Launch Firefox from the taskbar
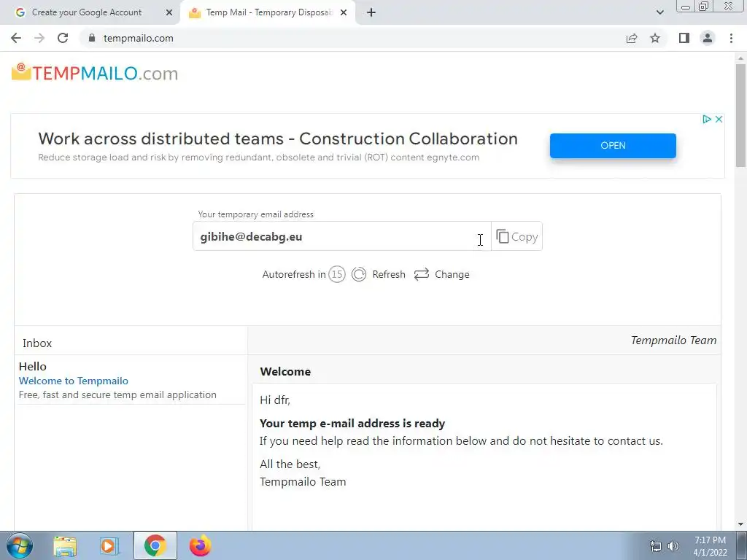The image size is (747, 560). 200,545
